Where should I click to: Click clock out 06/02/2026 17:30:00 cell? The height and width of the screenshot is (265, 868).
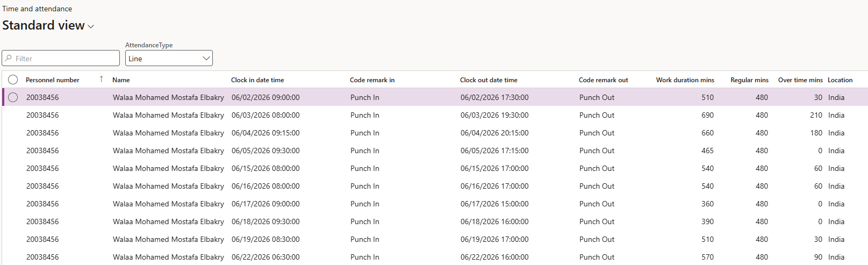[494, 97]
